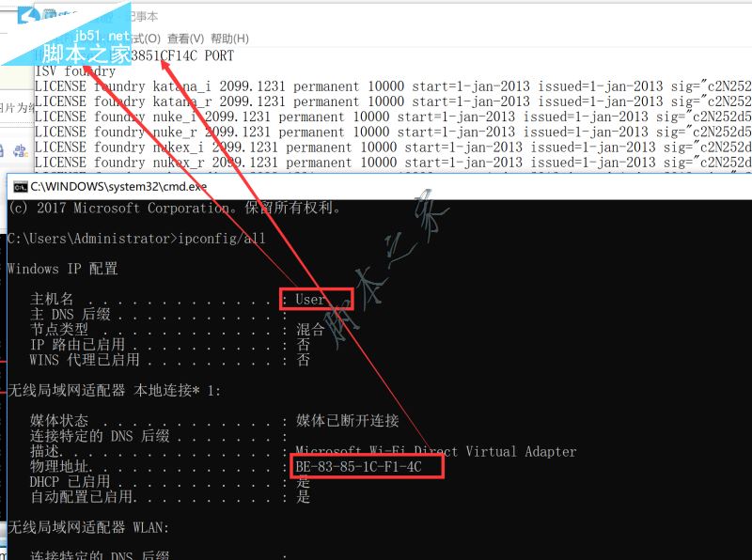Click the ipconfig/all command line

pos(136,239)
